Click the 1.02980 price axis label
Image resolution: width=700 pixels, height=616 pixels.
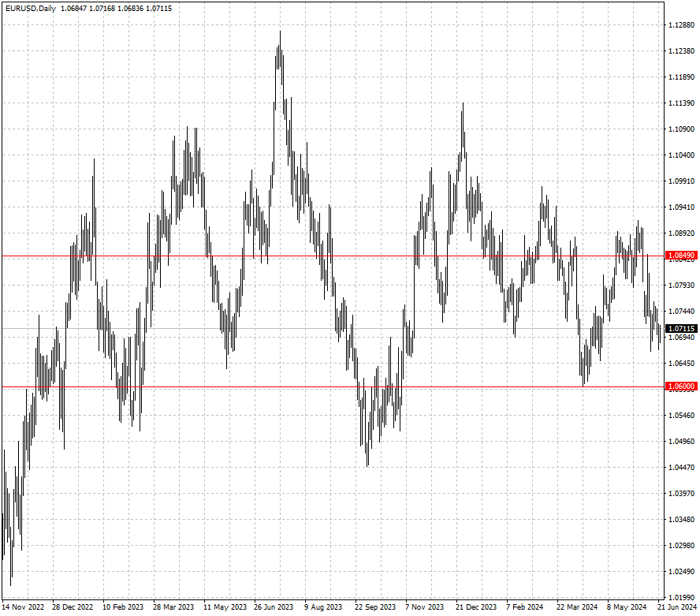coord(681,546)
